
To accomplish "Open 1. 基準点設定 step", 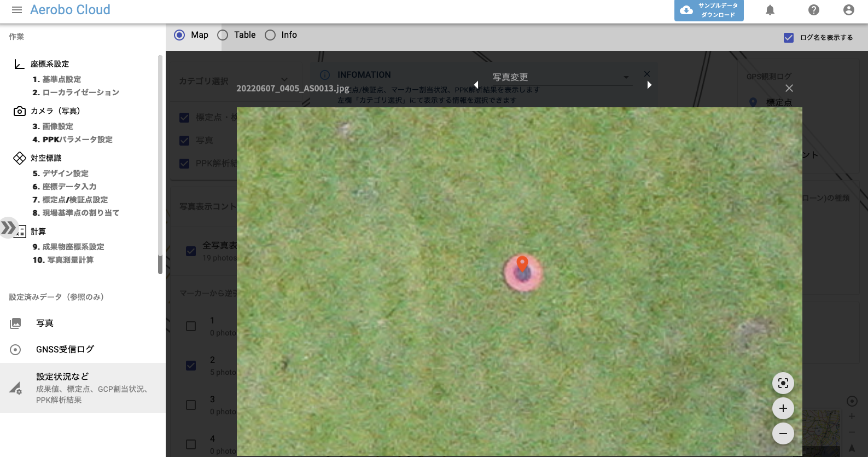I will (x=57, y=79).
